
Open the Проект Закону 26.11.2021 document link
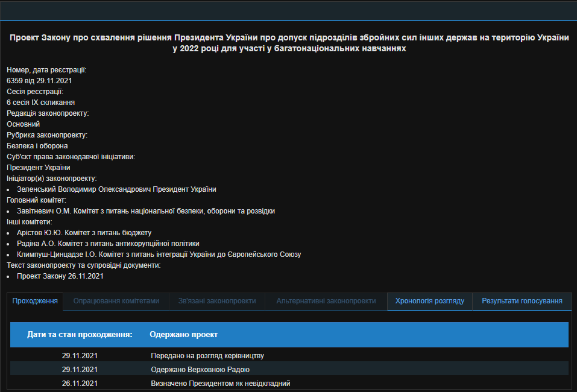[x=60, y=276]
